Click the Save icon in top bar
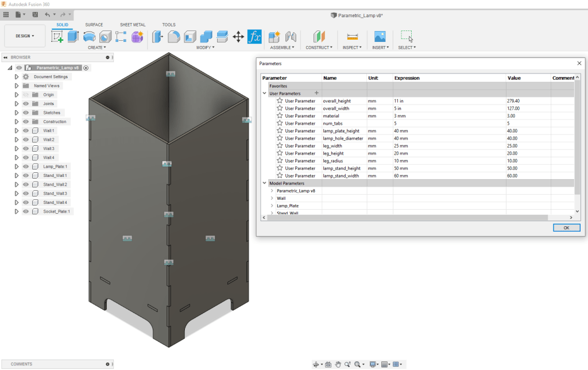 coord(36,14)
